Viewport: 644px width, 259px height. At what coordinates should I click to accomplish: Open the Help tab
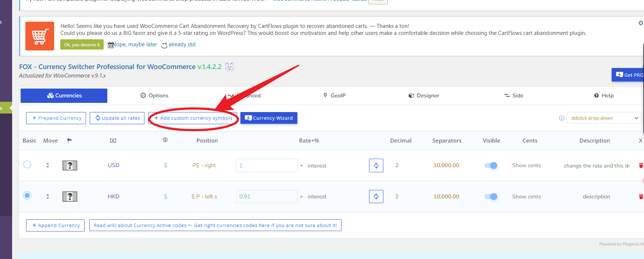click(604, 96)
